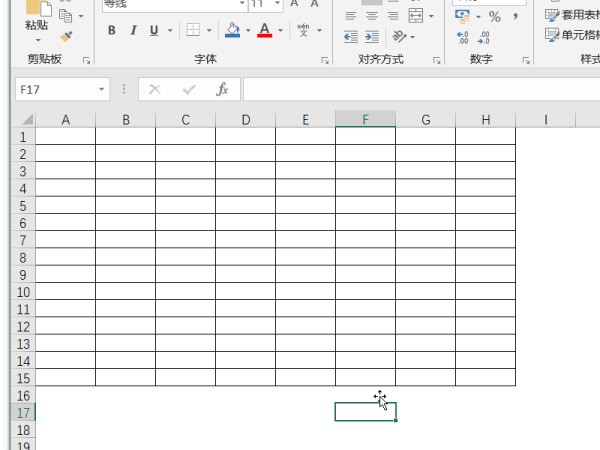This screenshot has width=600, height=450.
Task: Apply Comma Style icon
Action: (x=516, y=16)
